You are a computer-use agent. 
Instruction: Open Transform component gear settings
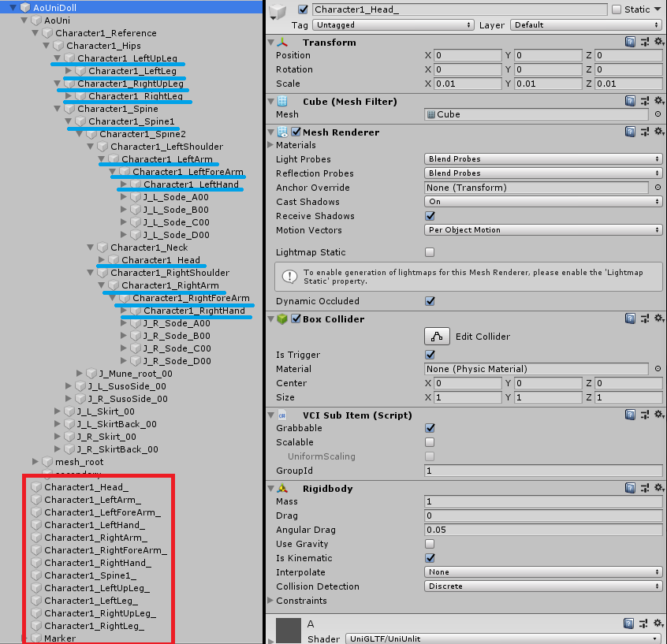(659, 42)
